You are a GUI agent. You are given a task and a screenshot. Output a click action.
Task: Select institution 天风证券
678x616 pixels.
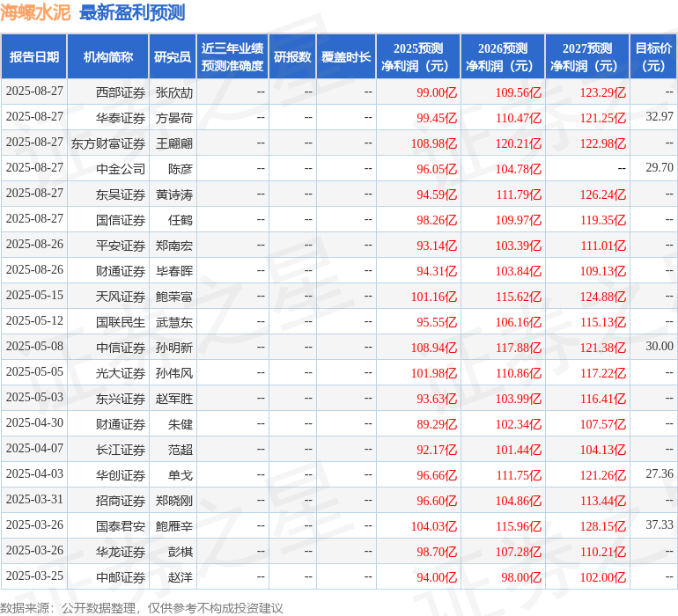[121, 297]
